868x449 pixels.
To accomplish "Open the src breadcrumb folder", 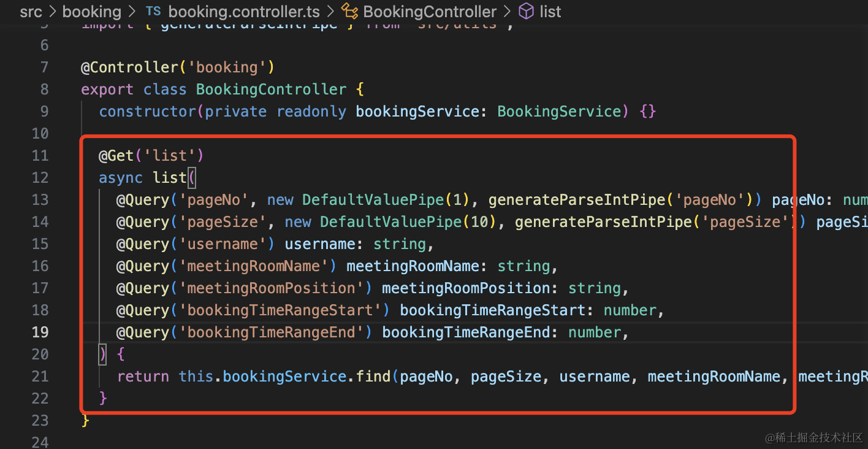I will 31,12.
